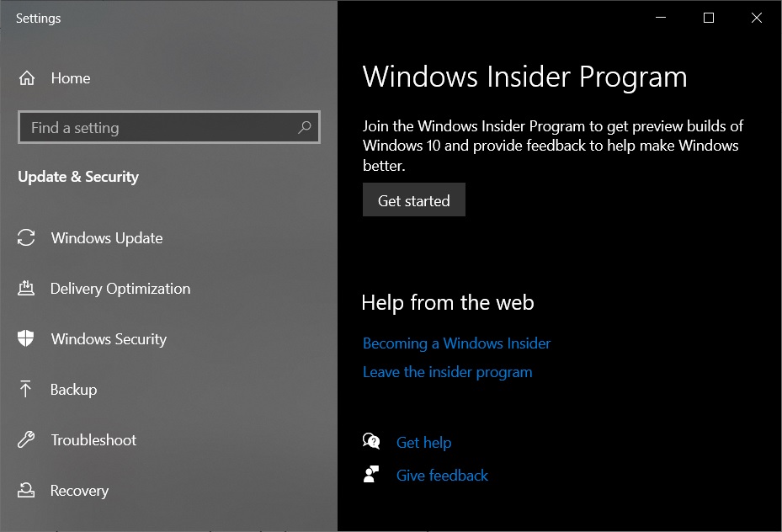
Task: Click the Troubleshoot wrench icon
Action: (x=26, y=439)
